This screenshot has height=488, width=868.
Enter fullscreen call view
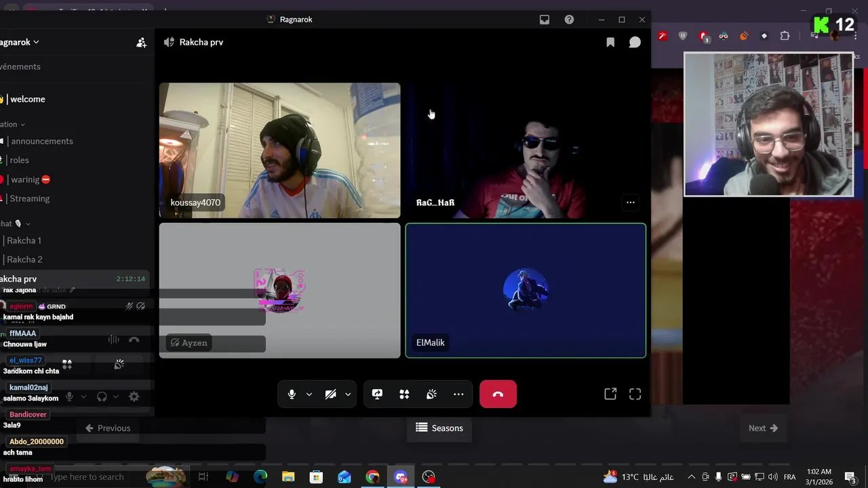635,394
